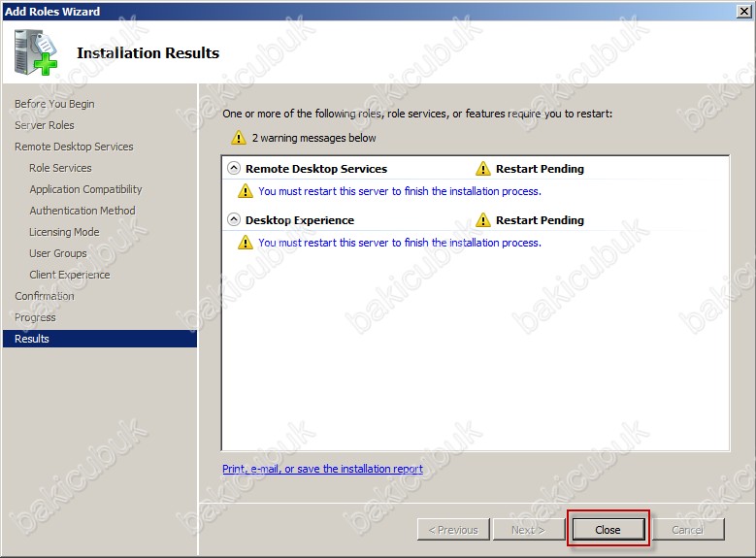The height and width of the screenshot is (558, 756).
Task: Click warning icon beside restart message under Desktop Experience
Action: pyautogui.click(x=246, y=242)
